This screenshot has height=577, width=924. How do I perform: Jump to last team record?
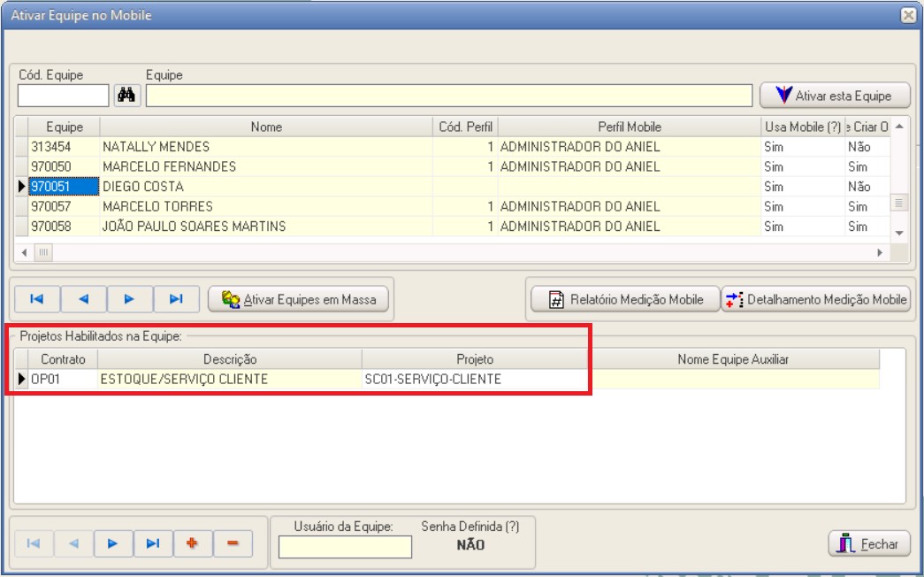175,299
